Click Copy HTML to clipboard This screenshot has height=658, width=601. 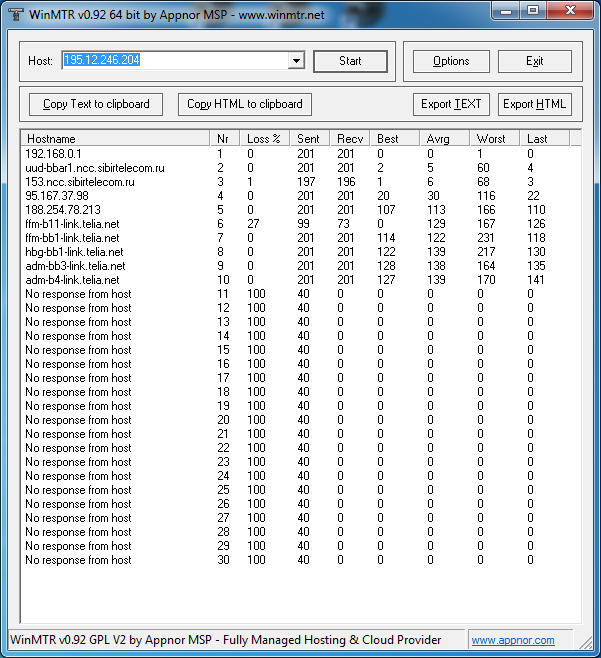tap(245, 104)
